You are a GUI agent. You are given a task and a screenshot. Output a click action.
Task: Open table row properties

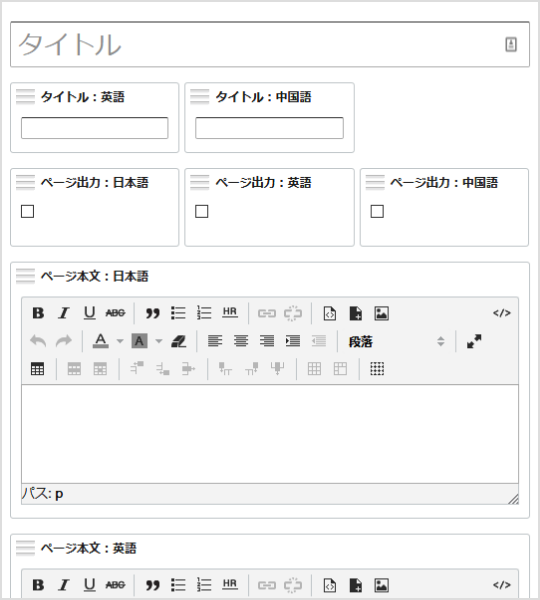(74, 369)
